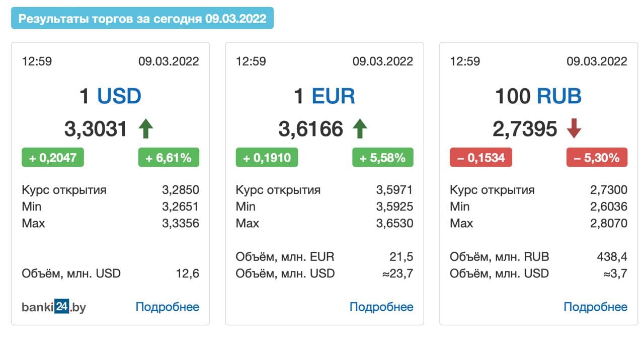
Task: Click the USD rate value 3,3031
Action: pos(96,129)
